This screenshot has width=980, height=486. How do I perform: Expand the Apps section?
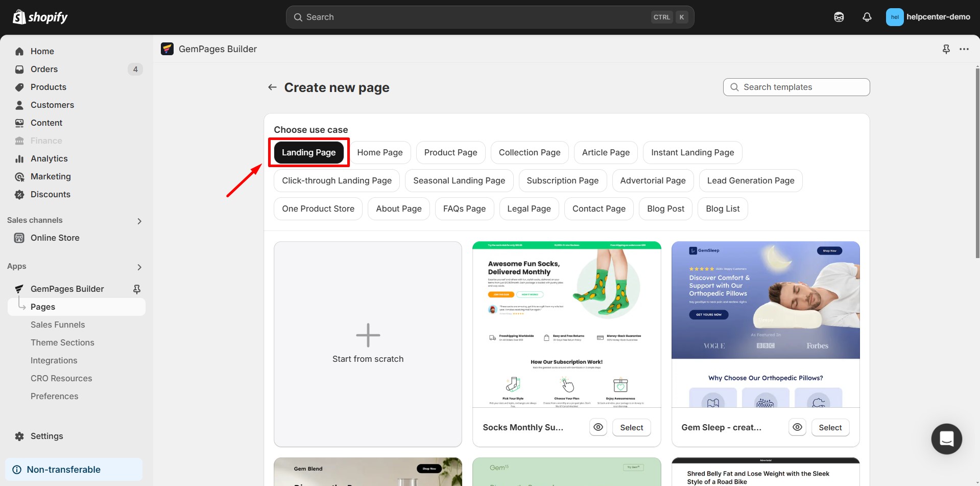[x=139, y=267]
